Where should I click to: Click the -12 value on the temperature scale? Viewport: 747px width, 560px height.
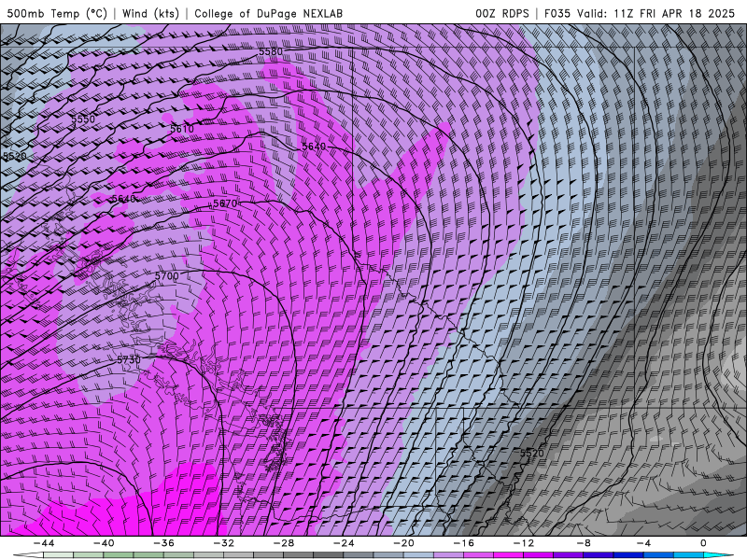tap(524, 543)
